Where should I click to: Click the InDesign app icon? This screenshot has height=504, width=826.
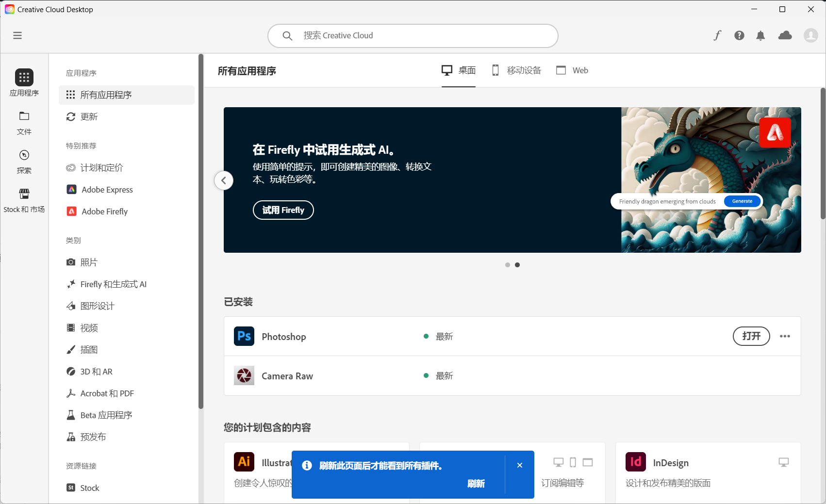pos(636,462)
